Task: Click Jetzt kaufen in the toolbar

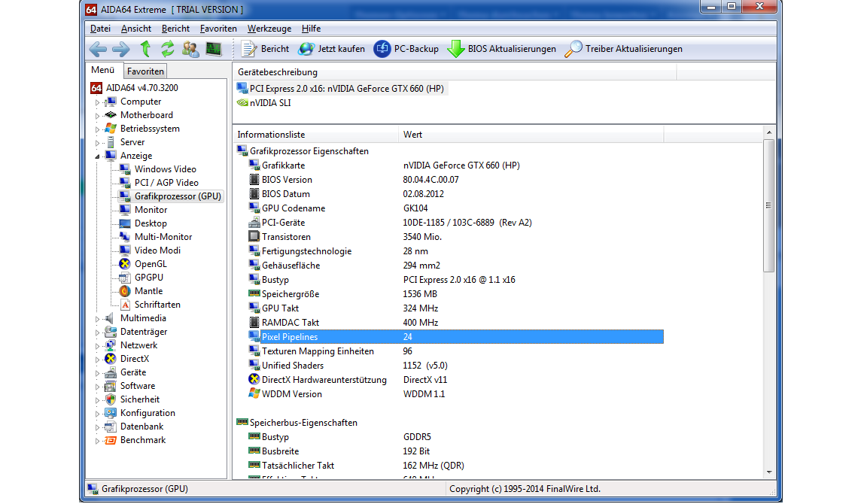Action: [x=331, y=49]
